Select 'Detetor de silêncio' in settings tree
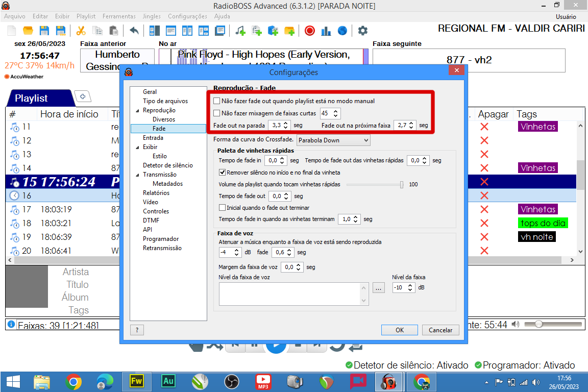This screenshot has width=588, height=392. pos(167,165)
